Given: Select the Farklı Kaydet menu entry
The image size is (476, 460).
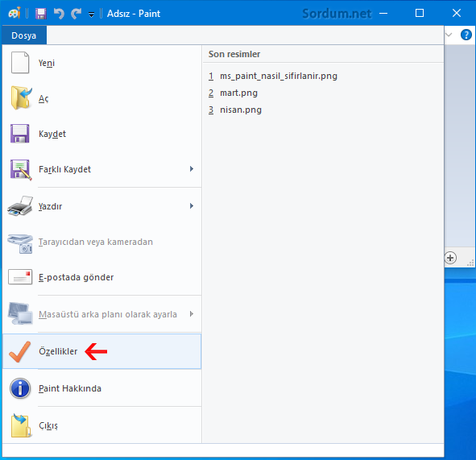Looking at the screenshot, I should [101, 169].
